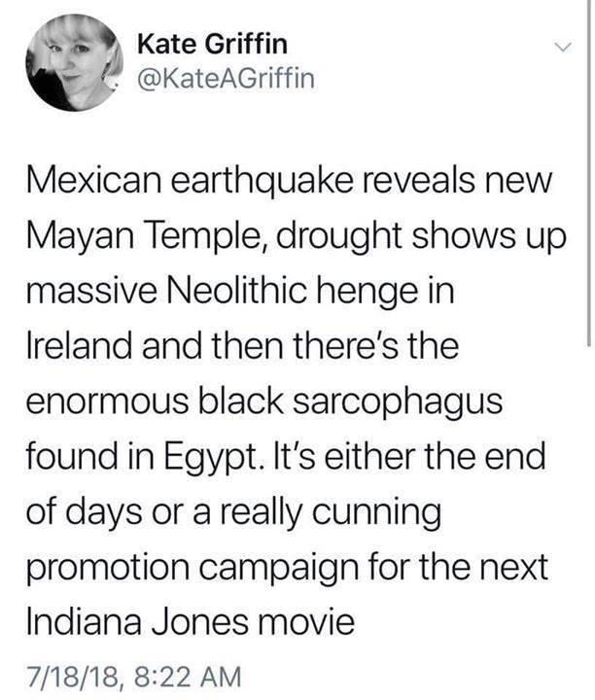Click Kate Griffin's profile picture
Screen dimensions: 595x700
(66, 64)
